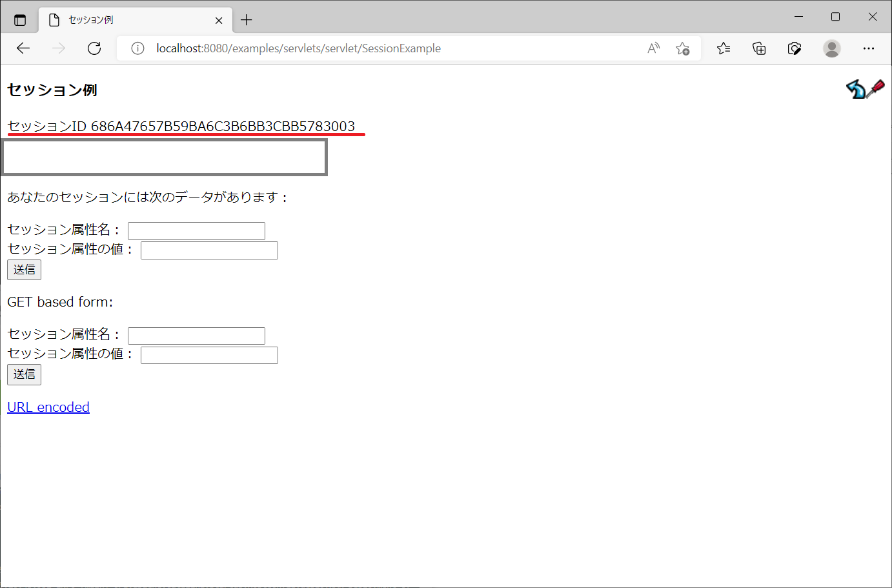Navigate back with the back arrow
The width and height of the screenshot is (892, 588).
coord(23,48)
